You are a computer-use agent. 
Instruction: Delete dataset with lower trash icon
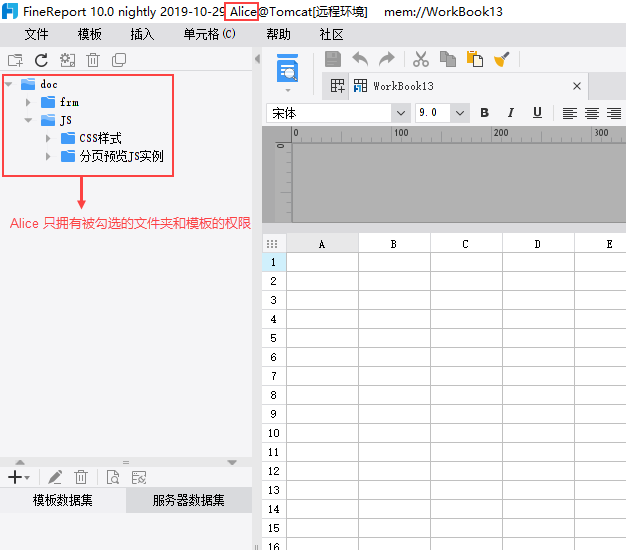click(81, 477)
